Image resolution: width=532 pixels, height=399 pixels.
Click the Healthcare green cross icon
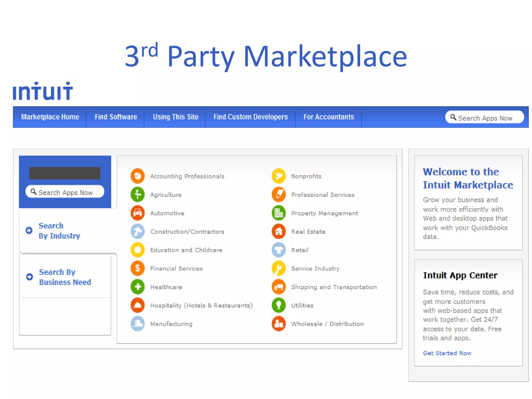[138, 287]
